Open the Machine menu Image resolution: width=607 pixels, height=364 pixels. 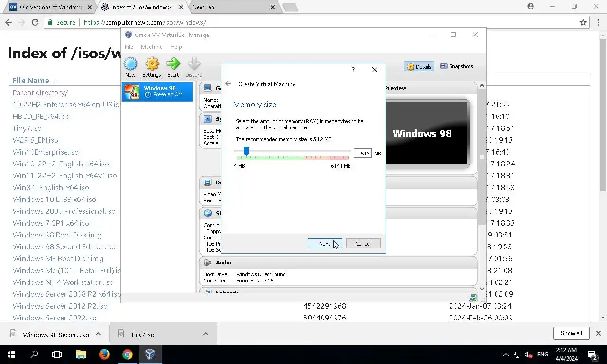click(151, 47)
